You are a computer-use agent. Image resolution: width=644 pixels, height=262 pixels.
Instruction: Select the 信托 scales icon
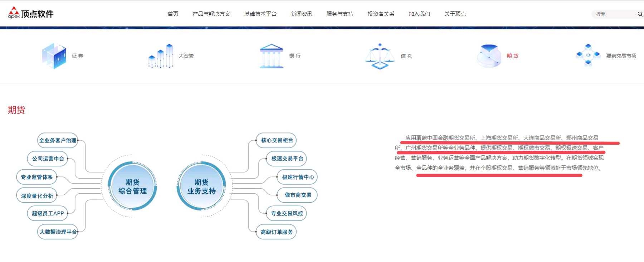(380, 56)
